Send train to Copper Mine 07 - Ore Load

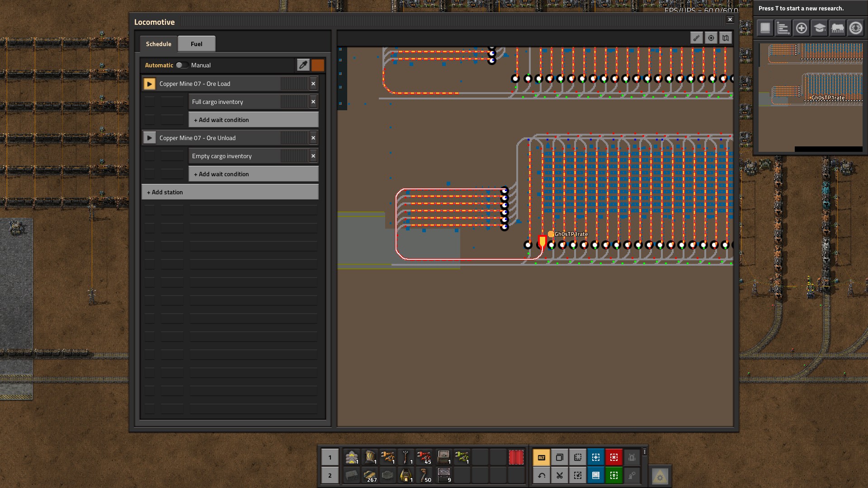point(149,84)
